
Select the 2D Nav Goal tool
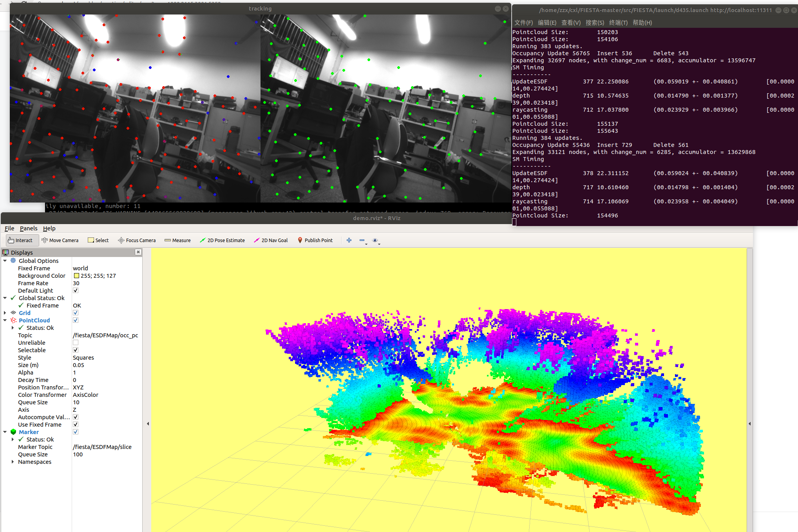click(271, 240)
